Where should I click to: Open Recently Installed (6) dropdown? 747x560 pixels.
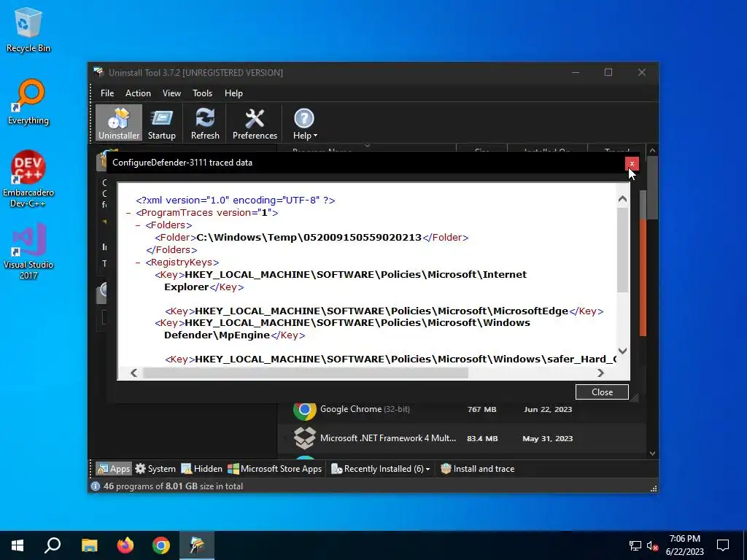tap(380, 469)
